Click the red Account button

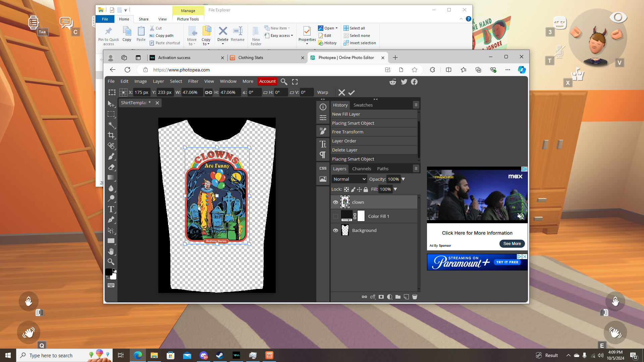[267, 81]
